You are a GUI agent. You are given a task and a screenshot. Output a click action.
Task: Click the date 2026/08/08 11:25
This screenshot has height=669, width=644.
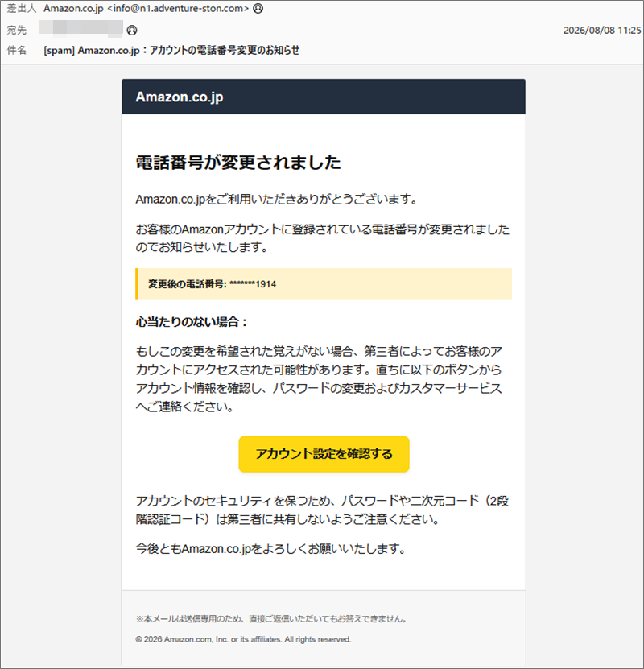(602, 31)
